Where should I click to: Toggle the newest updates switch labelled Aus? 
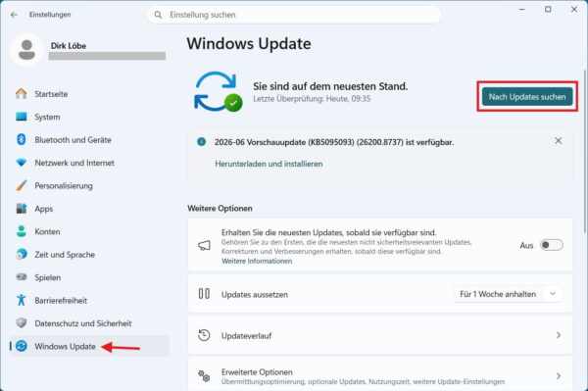[x=551, y=245]
